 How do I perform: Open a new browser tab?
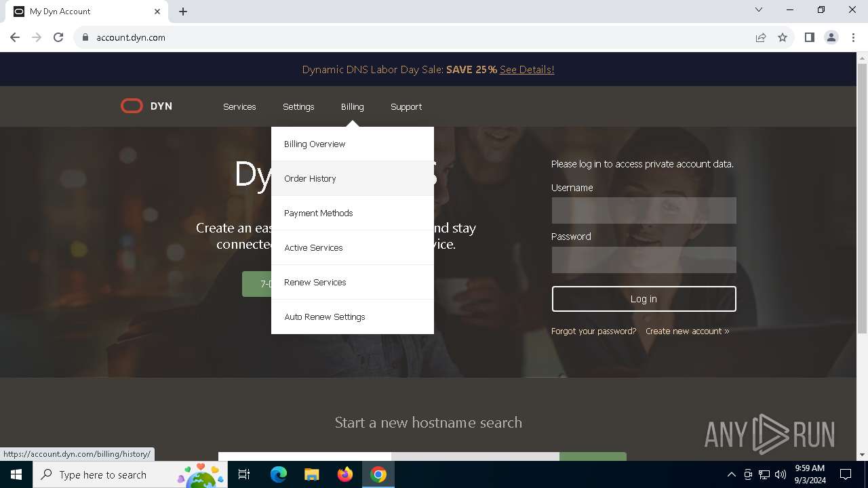tap(183, 12)
